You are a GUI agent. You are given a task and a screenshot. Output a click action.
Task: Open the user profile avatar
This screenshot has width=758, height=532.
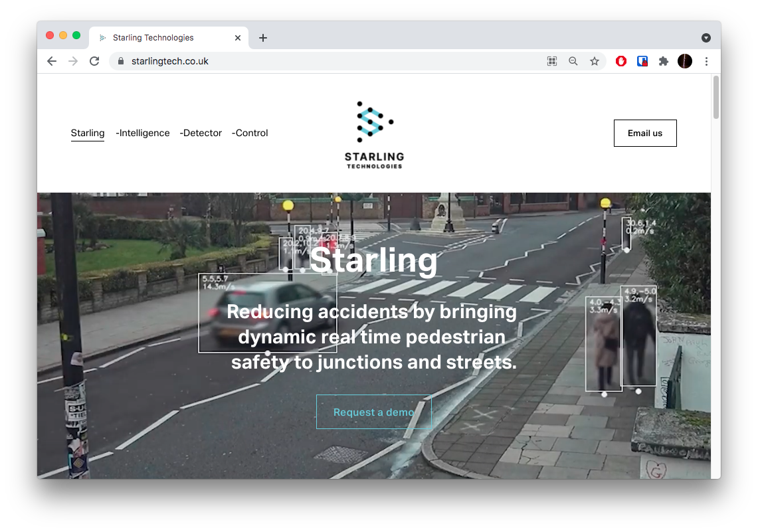point(685,61)
